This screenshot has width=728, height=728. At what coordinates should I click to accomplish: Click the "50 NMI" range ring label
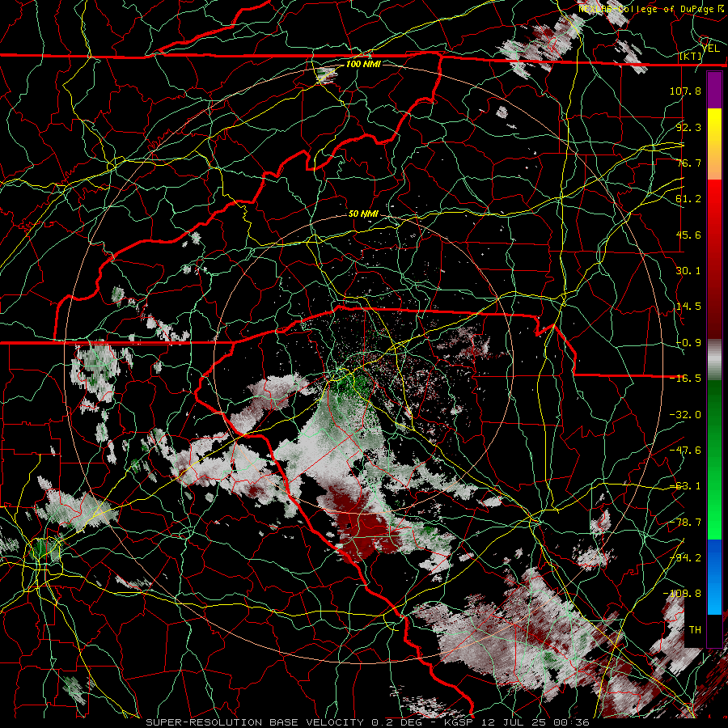pyautogui.click(x=363, y=214)
